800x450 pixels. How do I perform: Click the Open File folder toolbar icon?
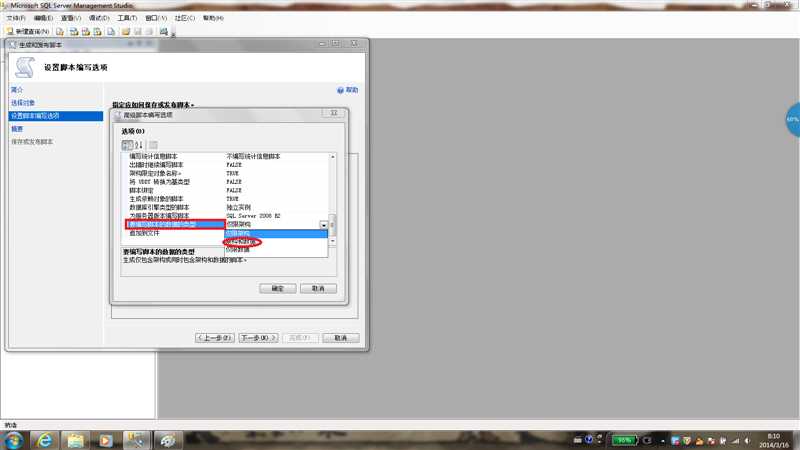pos(126,32)
